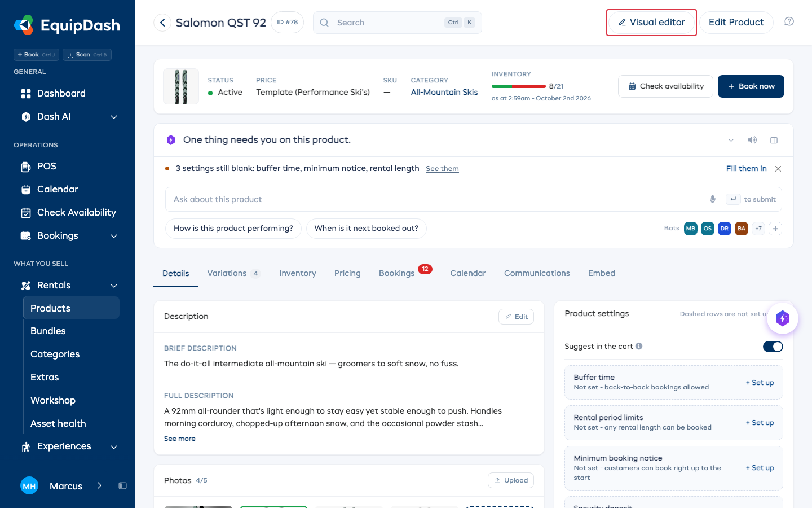
Task: Focus the top Search field
Action: click(398, 23)
